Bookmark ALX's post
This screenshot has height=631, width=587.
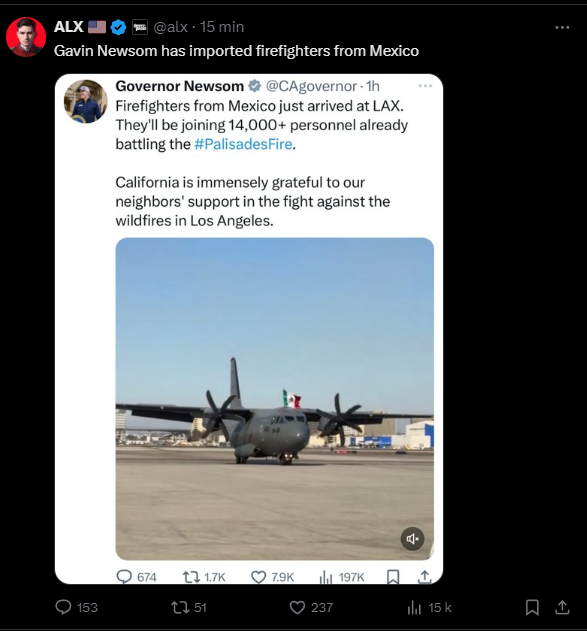click(532, 607)
